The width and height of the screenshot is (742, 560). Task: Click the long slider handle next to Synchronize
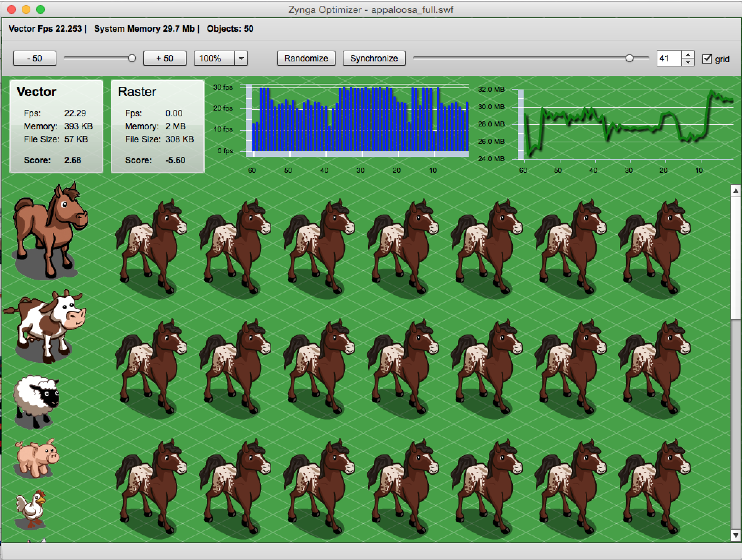630,58
